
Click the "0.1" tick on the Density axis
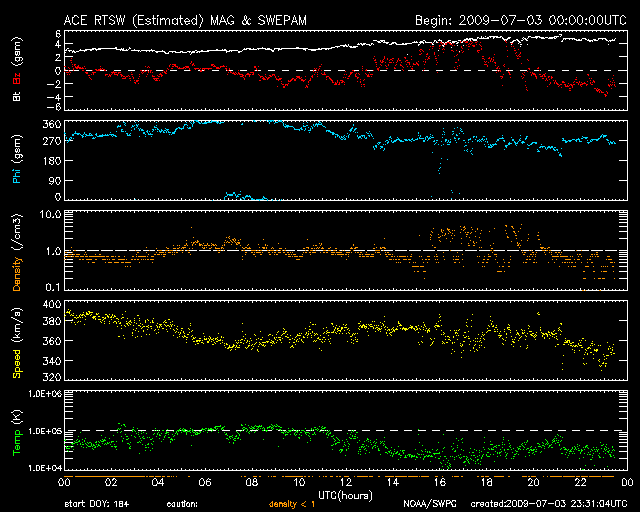[x=53, y=287]
